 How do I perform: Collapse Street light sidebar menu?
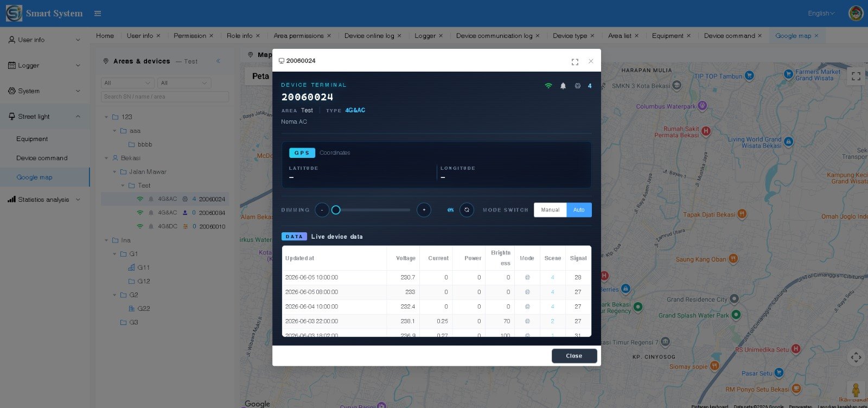point(44,116)
